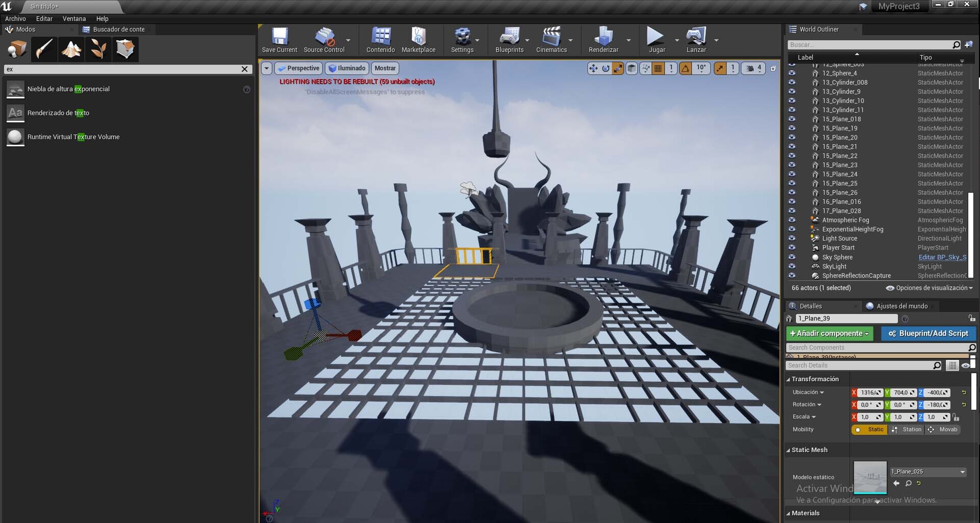Toggle visibility of Atmospheric Fog actor
980x523 pixels.
[x=793, y=220]
